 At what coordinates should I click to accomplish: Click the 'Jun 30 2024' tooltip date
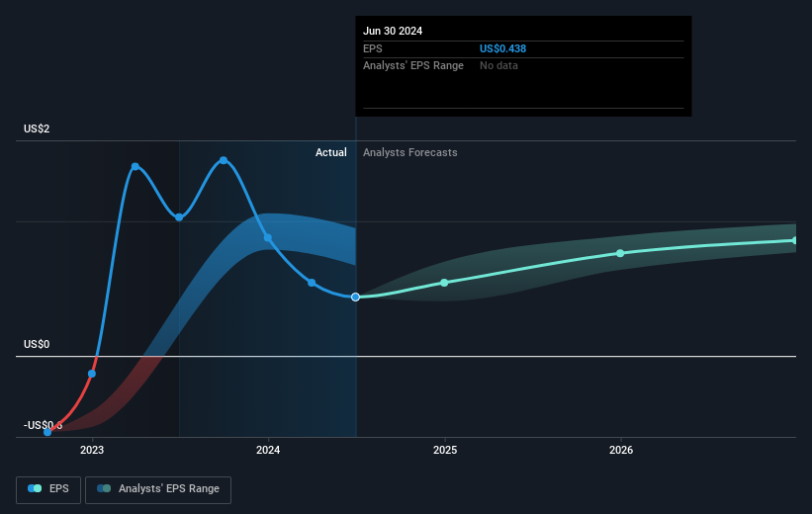(x=393, y=31)
